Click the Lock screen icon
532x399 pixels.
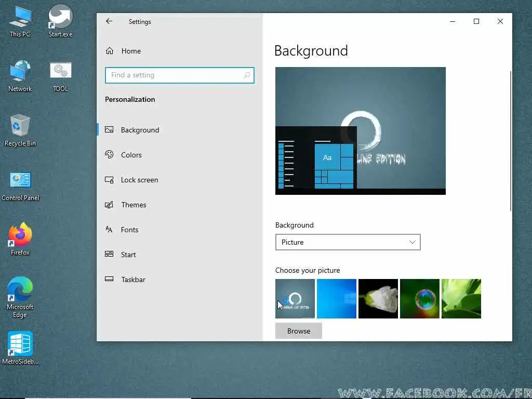pos(109,180)
